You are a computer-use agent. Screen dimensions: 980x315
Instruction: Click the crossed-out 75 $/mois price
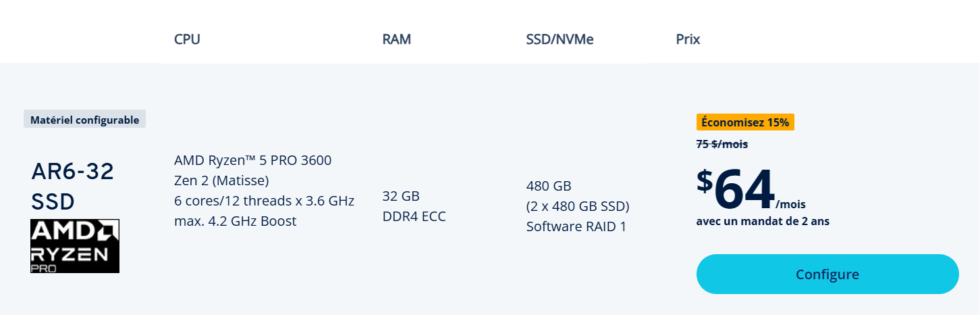[722, 144]
